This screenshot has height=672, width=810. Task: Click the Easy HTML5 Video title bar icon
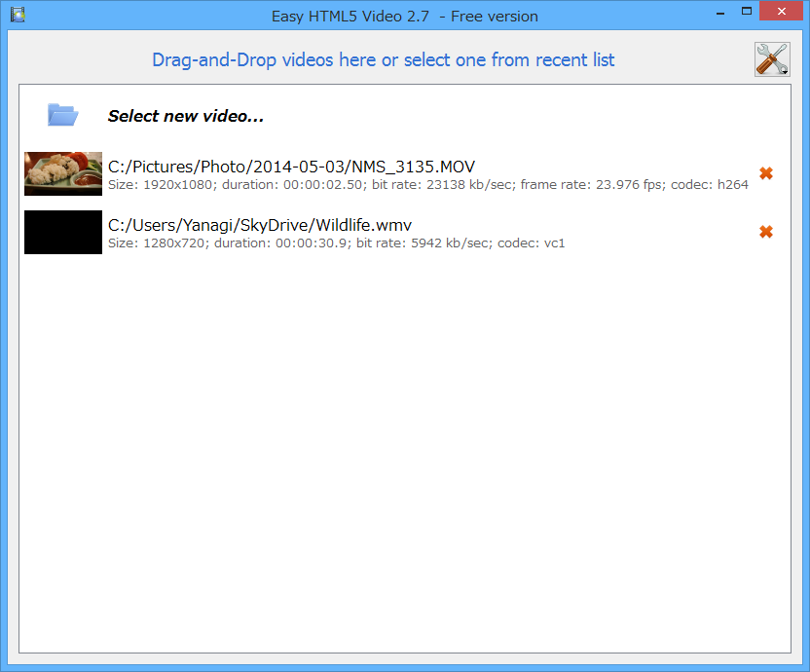tap(16, 15)
